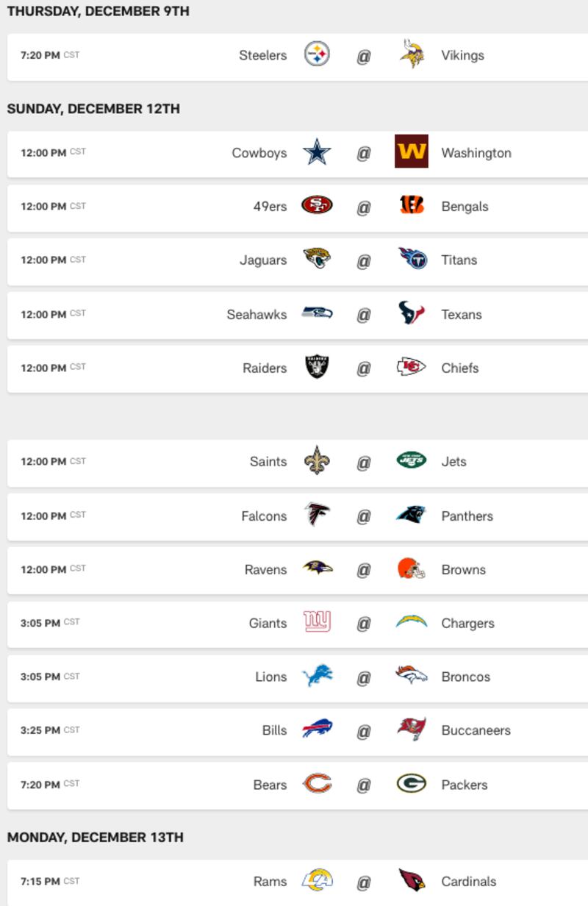588x906 pixels.
Task: Select the Packers G logo
Action: (x=412, y=784)
